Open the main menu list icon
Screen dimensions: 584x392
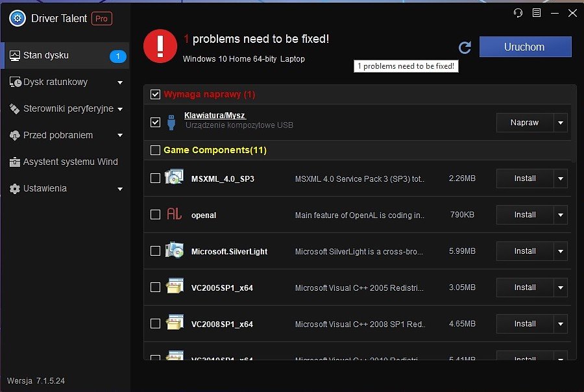(537, 13)
